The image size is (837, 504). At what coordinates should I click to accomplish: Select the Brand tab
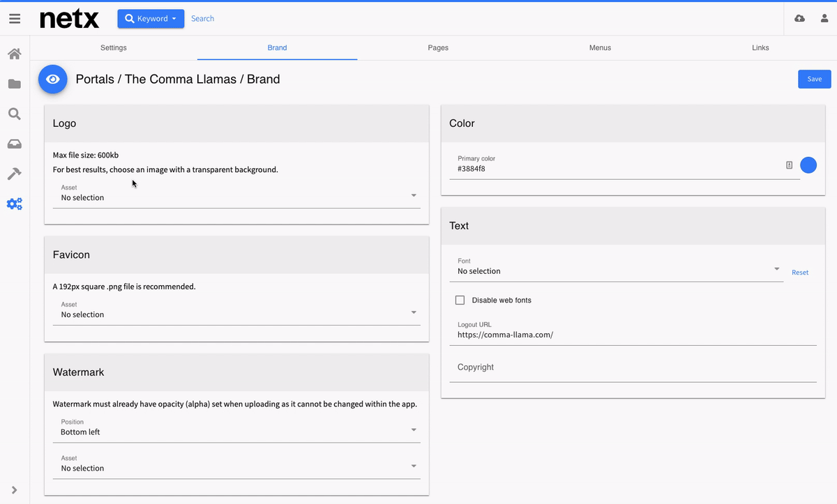tap(277, 48)
